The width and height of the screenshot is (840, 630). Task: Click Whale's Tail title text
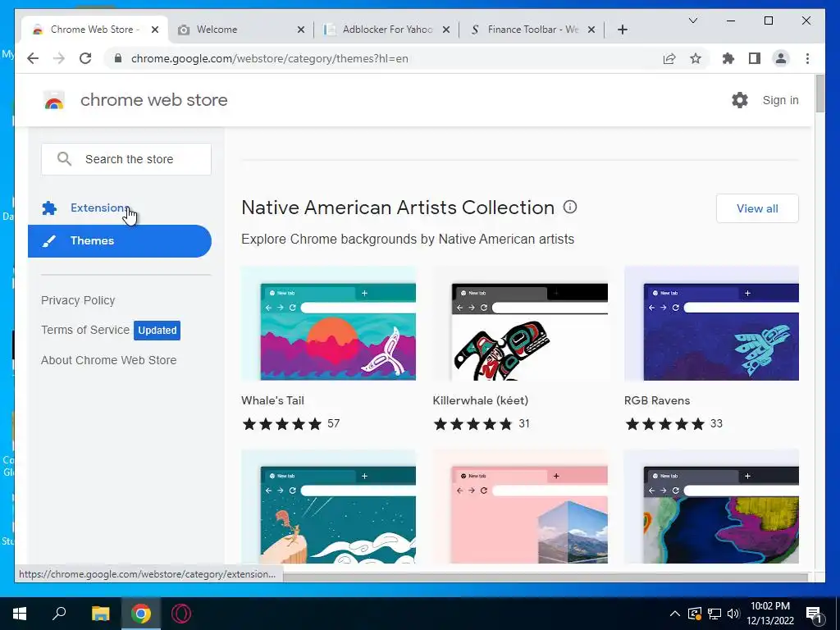272,400
